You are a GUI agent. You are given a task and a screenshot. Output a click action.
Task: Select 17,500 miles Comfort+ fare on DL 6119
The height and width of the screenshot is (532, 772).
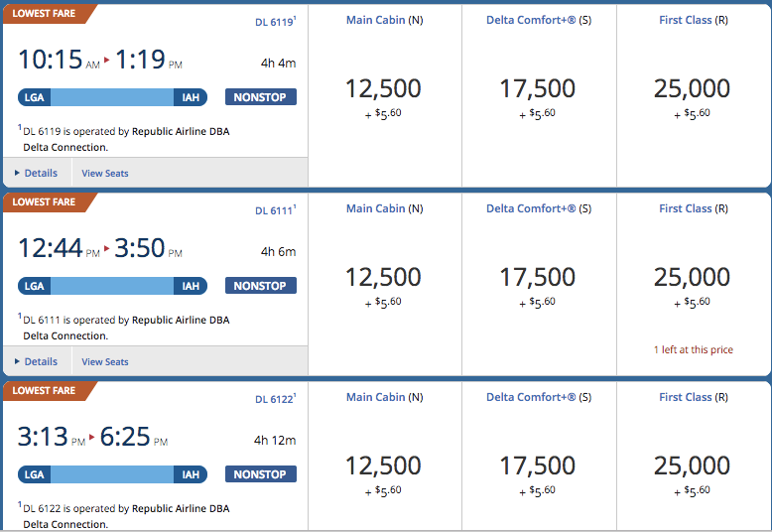point(537,97)
